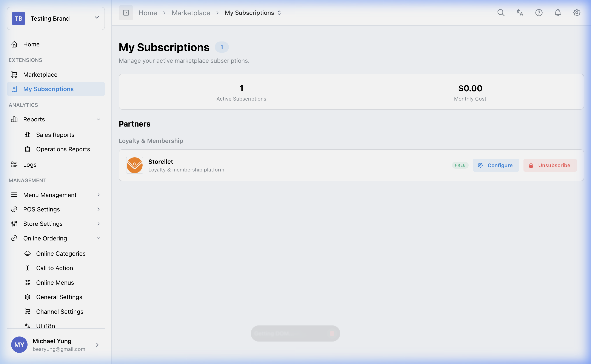The image size is (591, 364).
Task: Select Sales Reports in the sidebar
Action: click(x=55, y=135)
